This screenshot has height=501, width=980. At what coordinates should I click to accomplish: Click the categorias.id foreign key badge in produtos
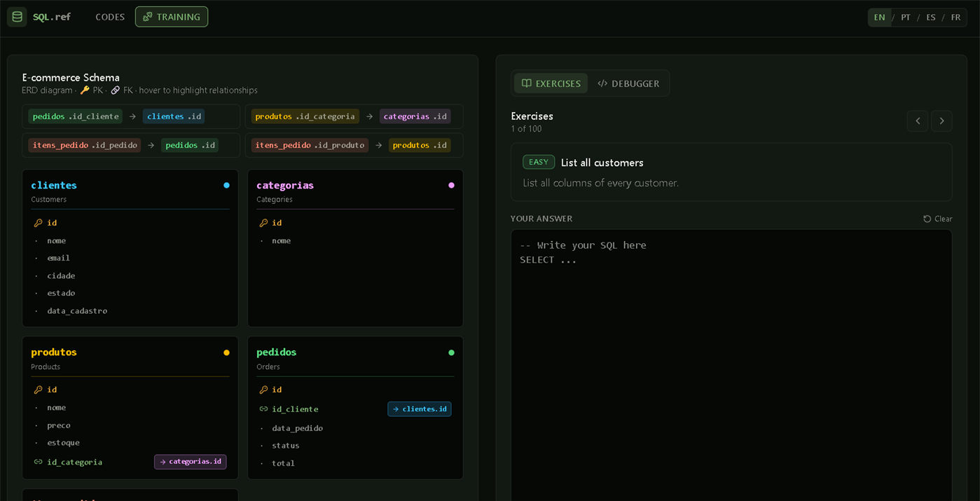click(x=191, y=462)
